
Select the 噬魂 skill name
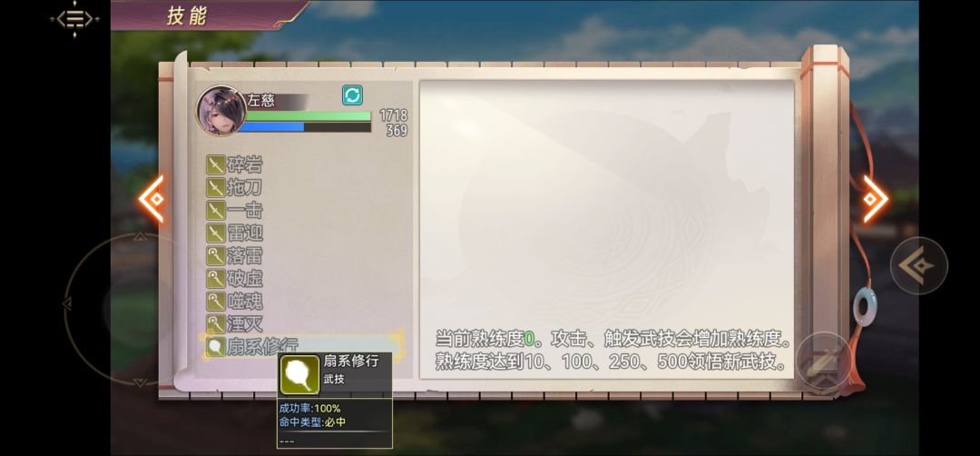(x=244, y=302)
